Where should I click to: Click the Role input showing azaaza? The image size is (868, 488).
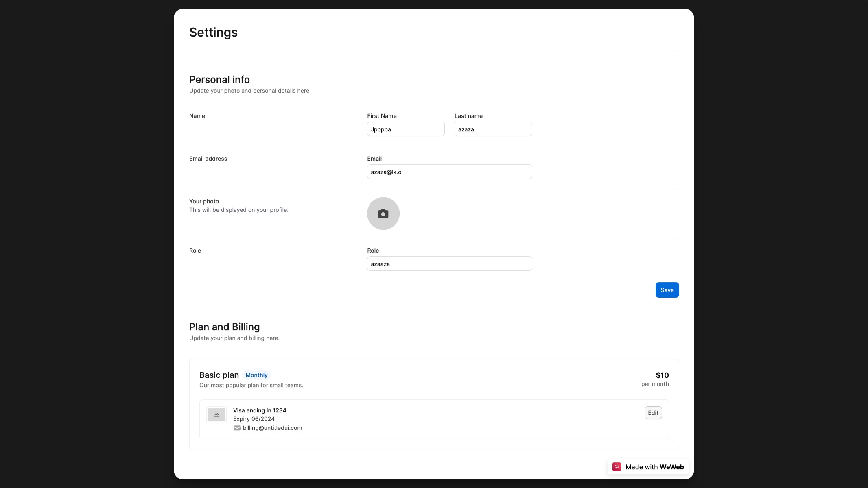(x=449, y=264)
